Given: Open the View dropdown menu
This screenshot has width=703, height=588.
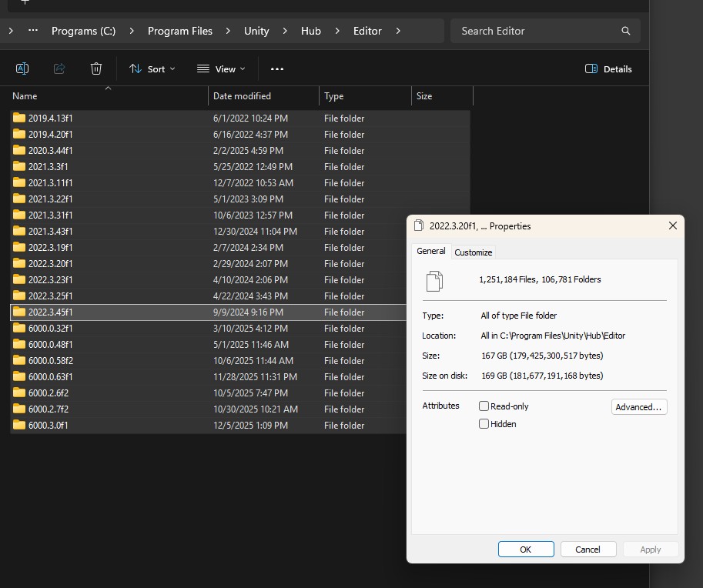Looking at the screenshot, I should [221, 68].
